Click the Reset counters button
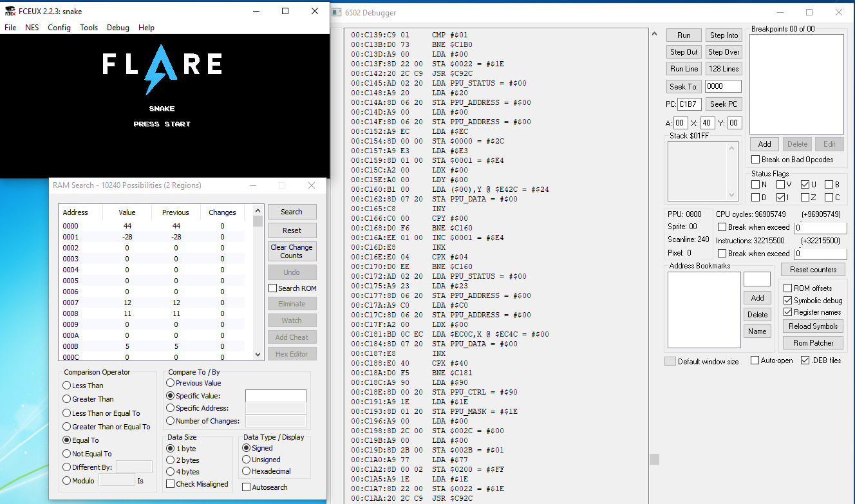The image size is (855, 504). pyautogui.click(x=814, y=270)
